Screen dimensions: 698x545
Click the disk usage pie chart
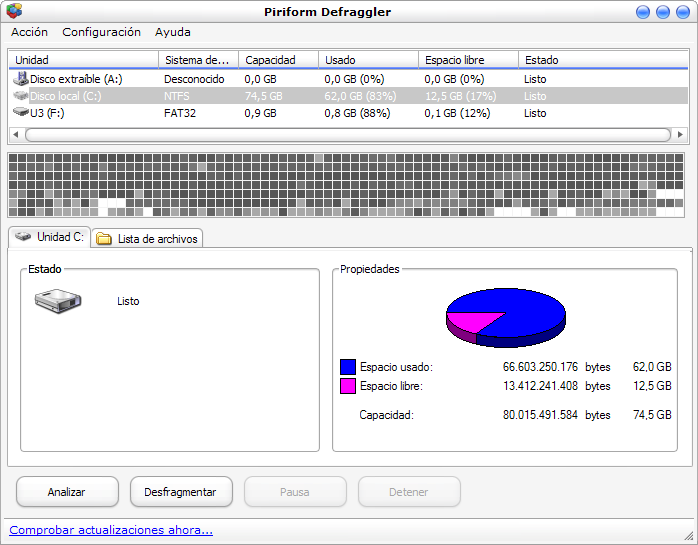tap(505, 313)
